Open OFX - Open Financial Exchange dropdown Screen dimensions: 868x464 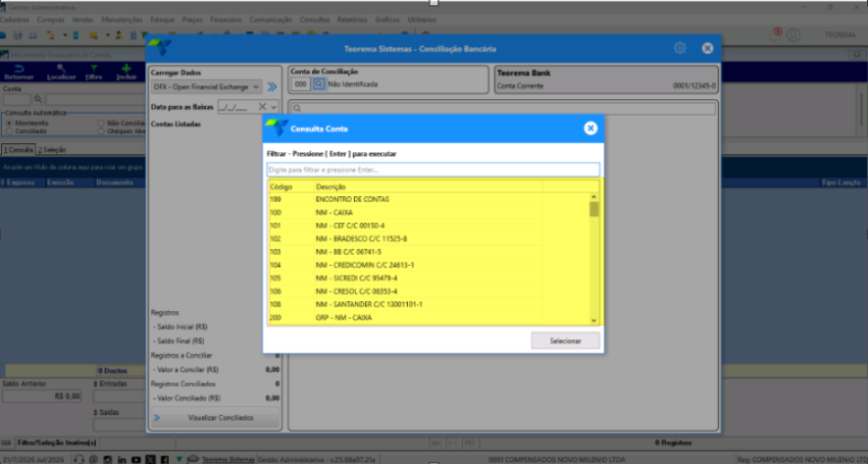(x=207, y=87)
